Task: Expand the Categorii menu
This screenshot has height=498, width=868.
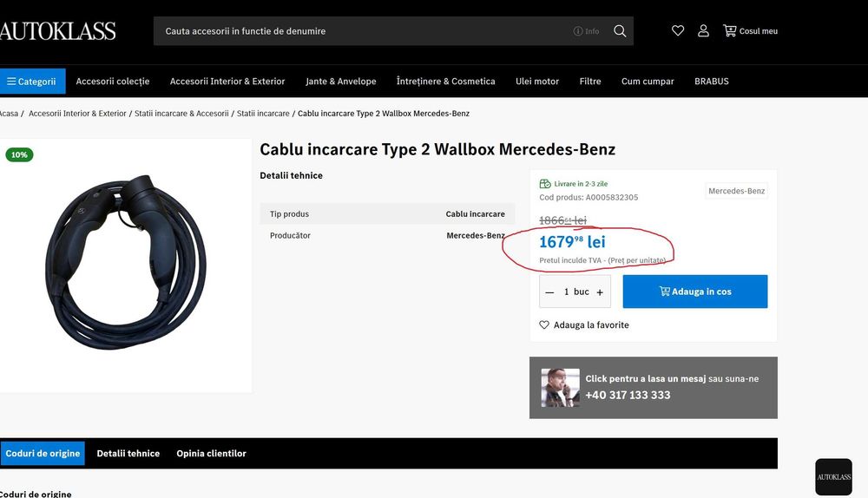Action: tap(31, 82)
